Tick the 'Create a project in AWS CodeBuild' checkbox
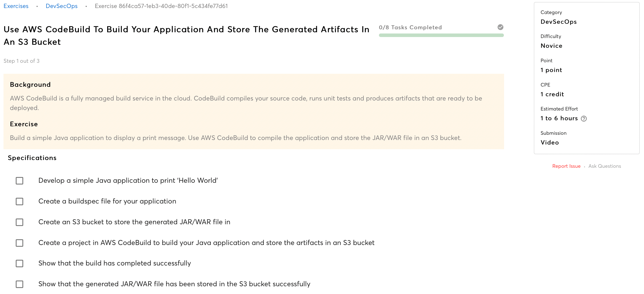The width and height of the screenshot is (644, 294). click(x=19, y=243)
